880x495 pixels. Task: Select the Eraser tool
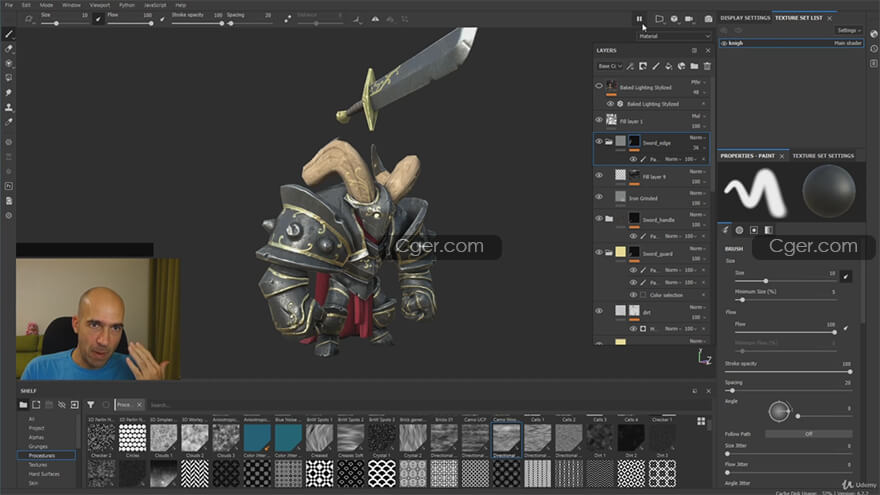(8, 49)
